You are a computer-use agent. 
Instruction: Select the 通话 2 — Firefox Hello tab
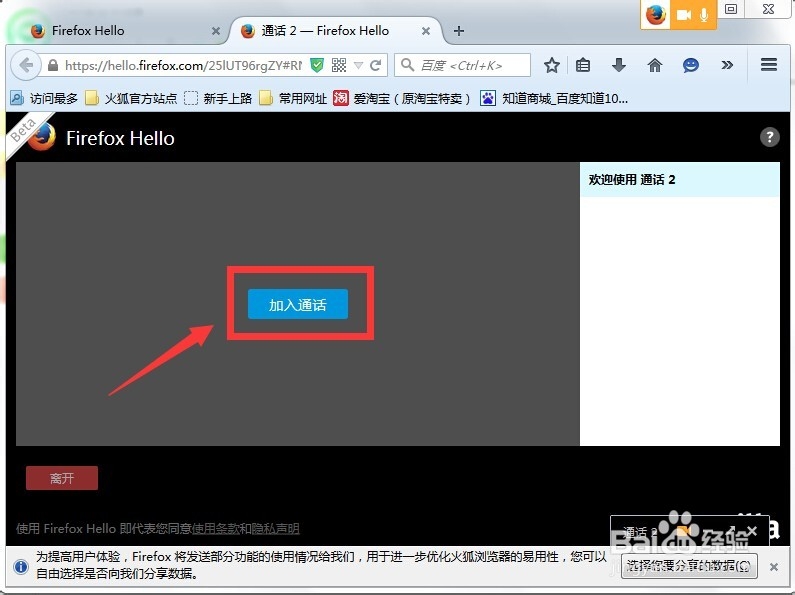335,31
